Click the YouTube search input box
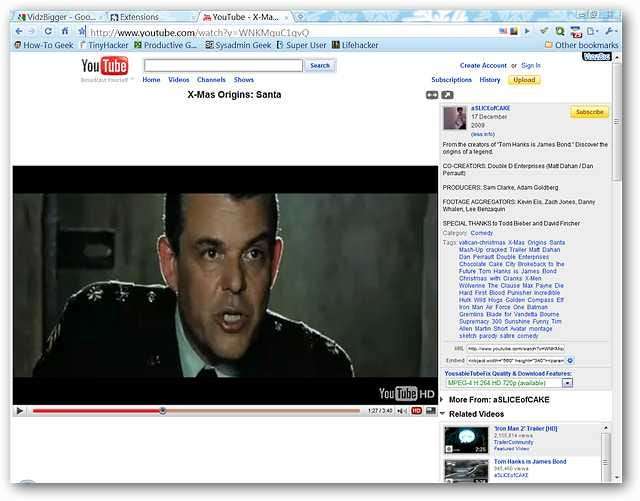This screenshot has width=640, height=501. tap(223, 65)
